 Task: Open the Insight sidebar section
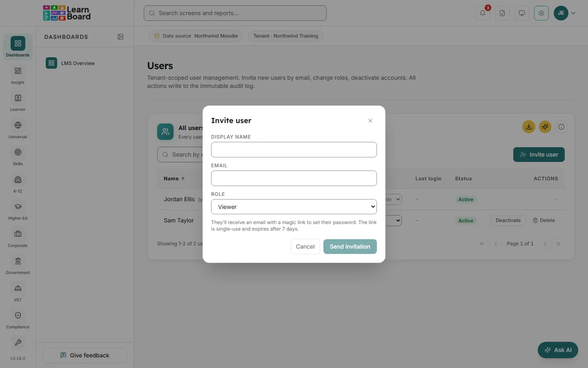pos(18,76)
